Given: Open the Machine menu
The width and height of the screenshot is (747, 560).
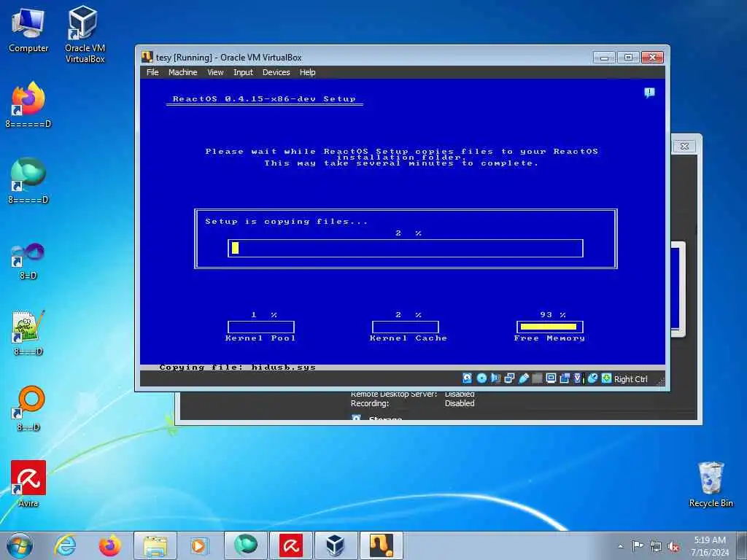Looking at the screenshot, I should (182, 72).
